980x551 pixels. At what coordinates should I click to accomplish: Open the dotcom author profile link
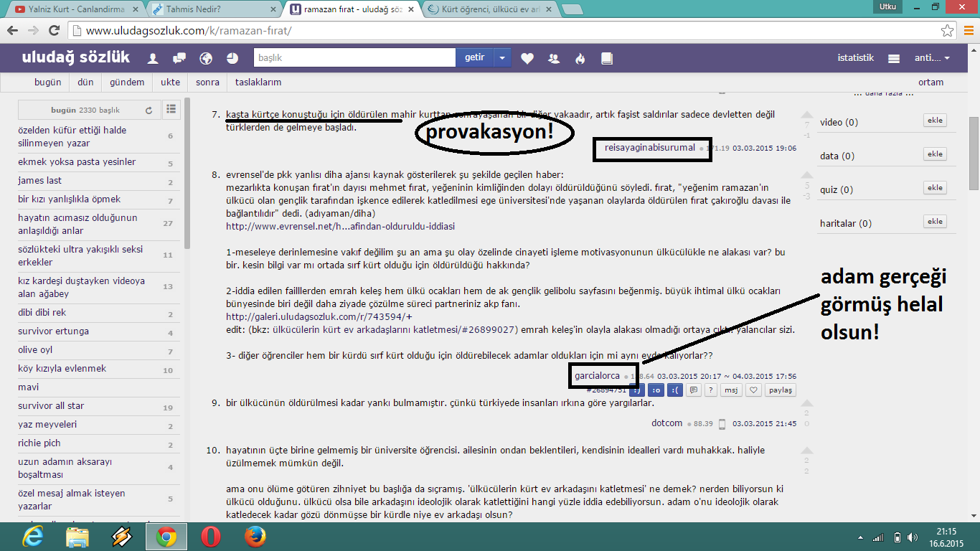(666, 424)
